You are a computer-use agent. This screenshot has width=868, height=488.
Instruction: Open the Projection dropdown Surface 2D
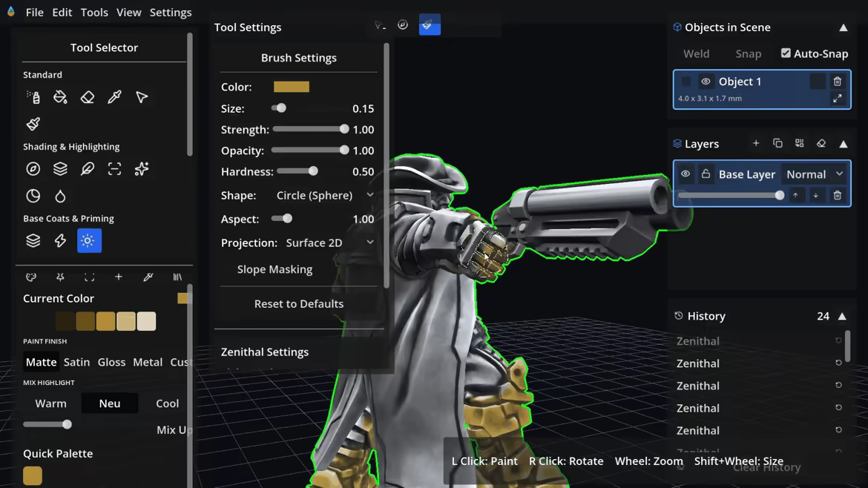330,243
